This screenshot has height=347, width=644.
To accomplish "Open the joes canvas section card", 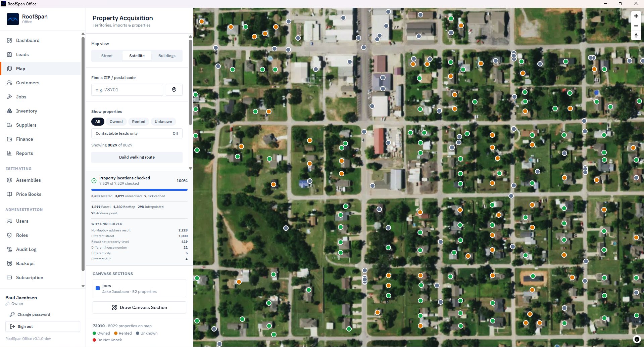I will coord(139,288).
